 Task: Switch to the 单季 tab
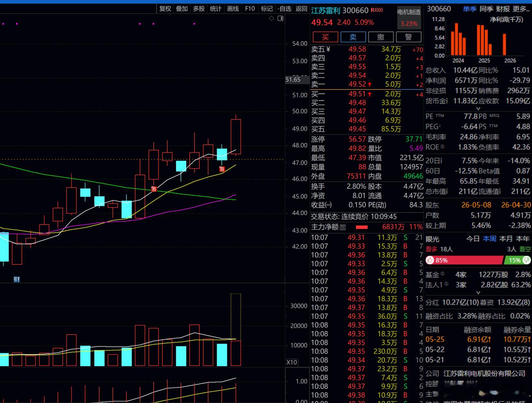point(470,9)
